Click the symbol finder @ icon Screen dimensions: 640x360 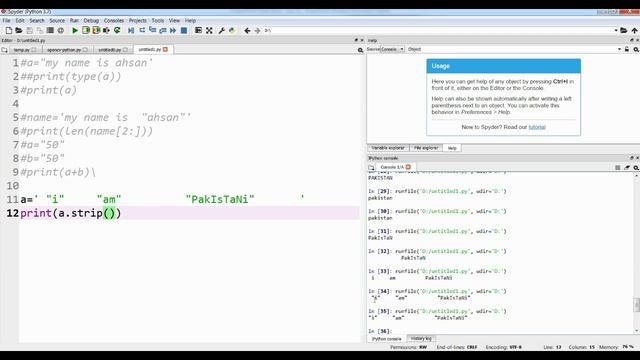pos(61,30)
